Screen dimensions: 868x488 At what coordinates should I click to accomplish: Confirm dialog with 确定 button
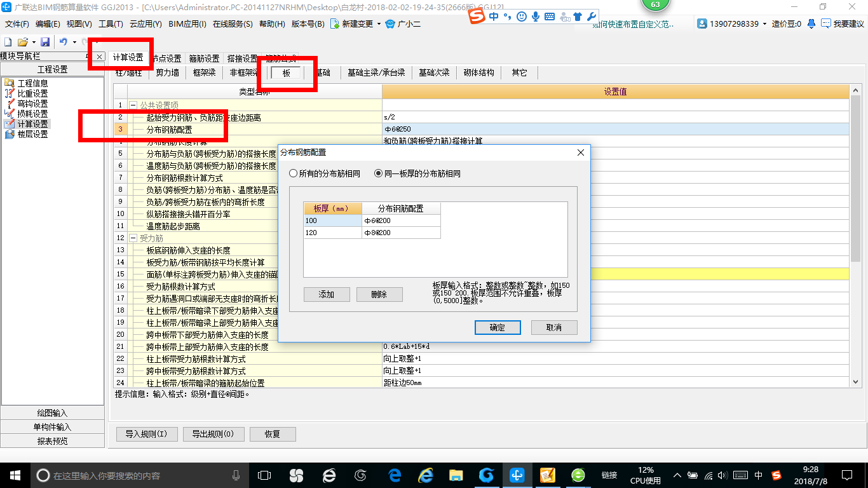click(498, 327)
